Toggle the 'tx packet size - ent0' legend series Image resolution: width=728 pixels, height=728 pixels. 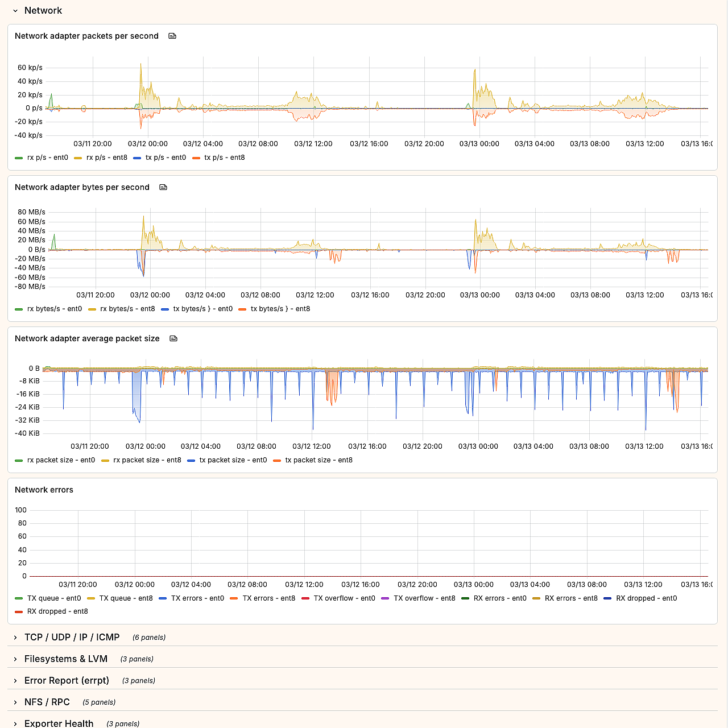tap(233, 460)
